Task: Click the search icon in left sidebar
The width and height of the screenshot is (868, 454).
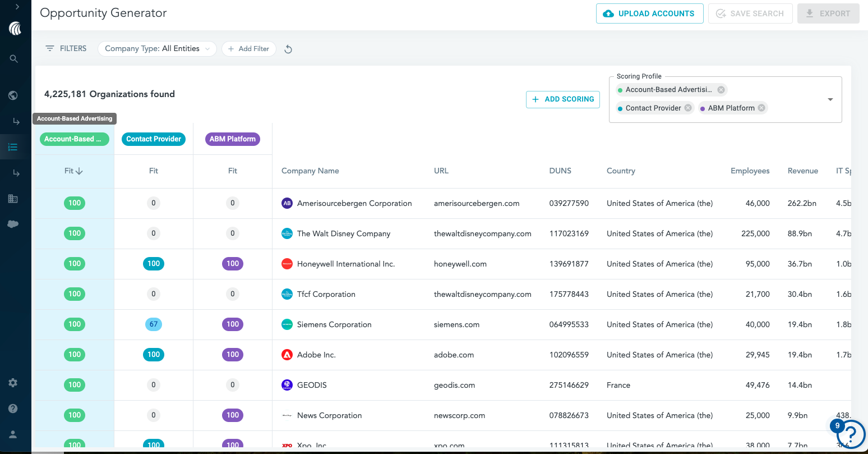Action: 14,59
